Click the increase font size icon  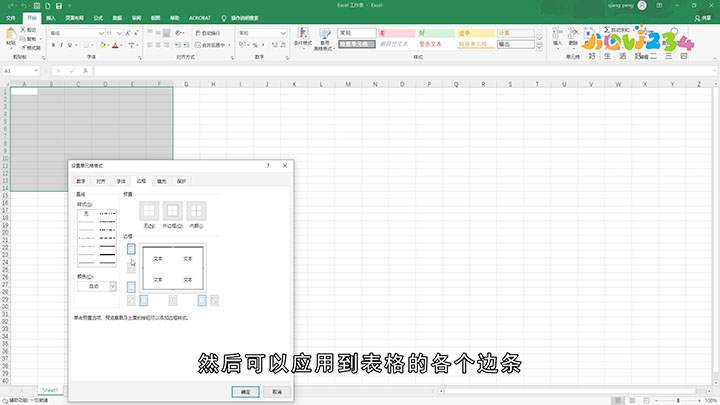pyautogui.click(x=128, y=33)
